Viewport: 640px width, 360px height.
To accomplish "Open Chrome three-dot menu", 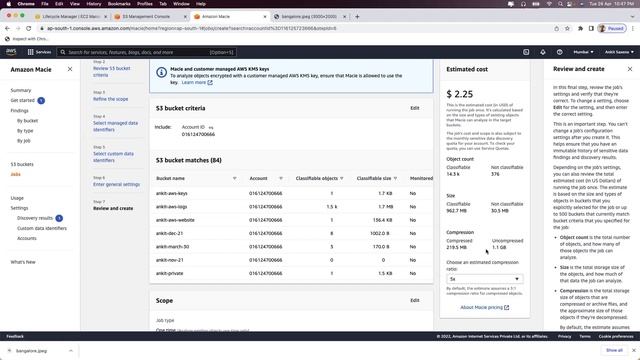I will (633, 28).
